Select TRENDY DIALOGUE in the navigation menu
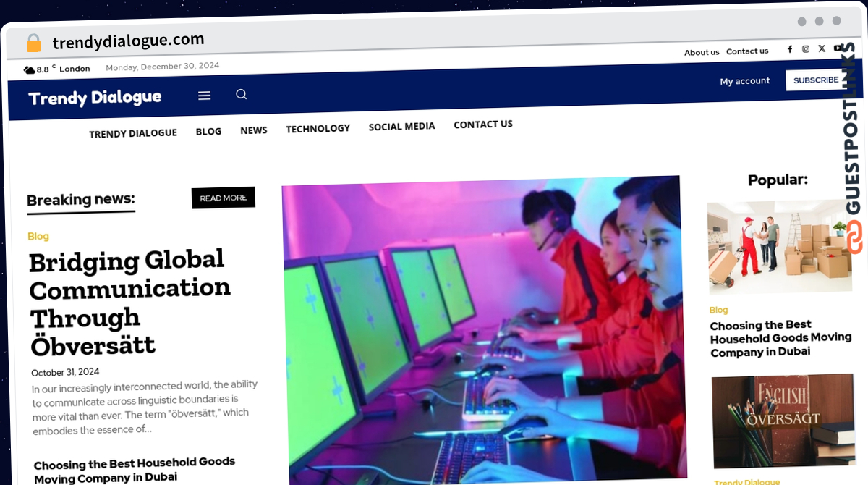868x485 pixels. [x=133, y=133]
